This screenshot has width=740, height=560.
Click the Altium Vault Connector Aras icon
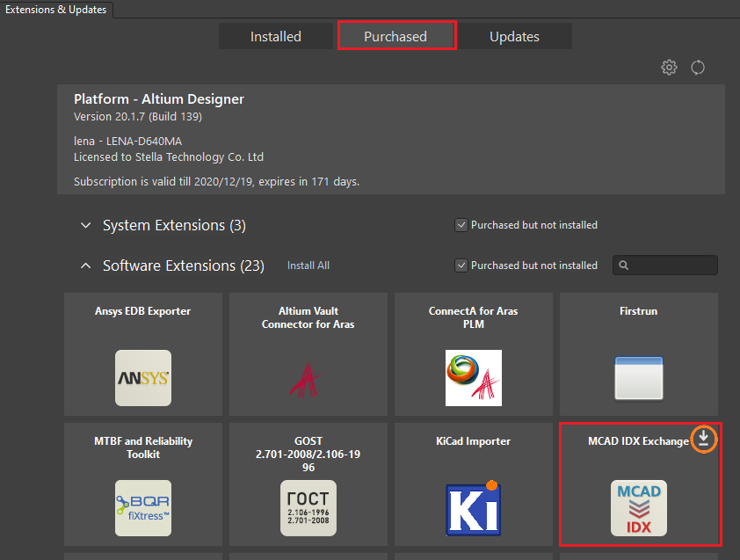tap(305, 378)
